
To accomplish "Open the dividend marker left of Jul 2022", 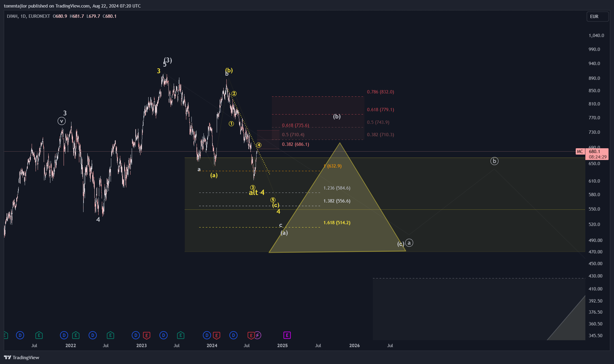I will (93, 335).
